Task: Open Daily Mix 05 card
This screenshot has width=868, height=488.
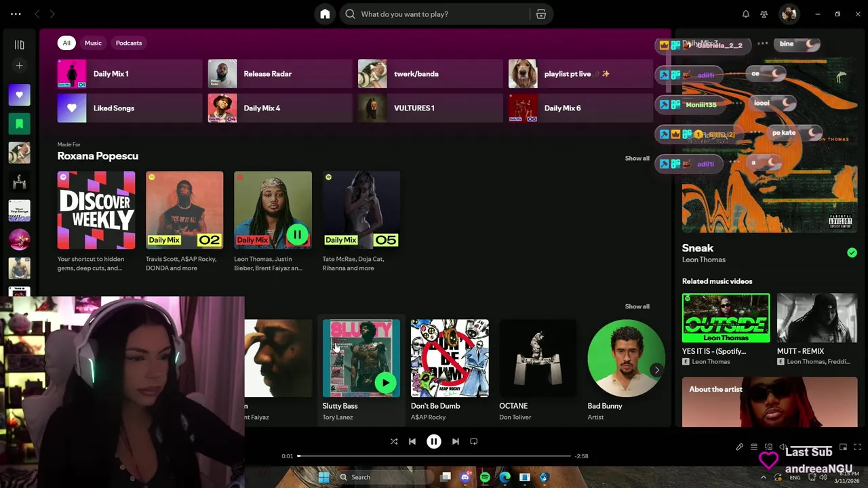Action: pos(361,222)
